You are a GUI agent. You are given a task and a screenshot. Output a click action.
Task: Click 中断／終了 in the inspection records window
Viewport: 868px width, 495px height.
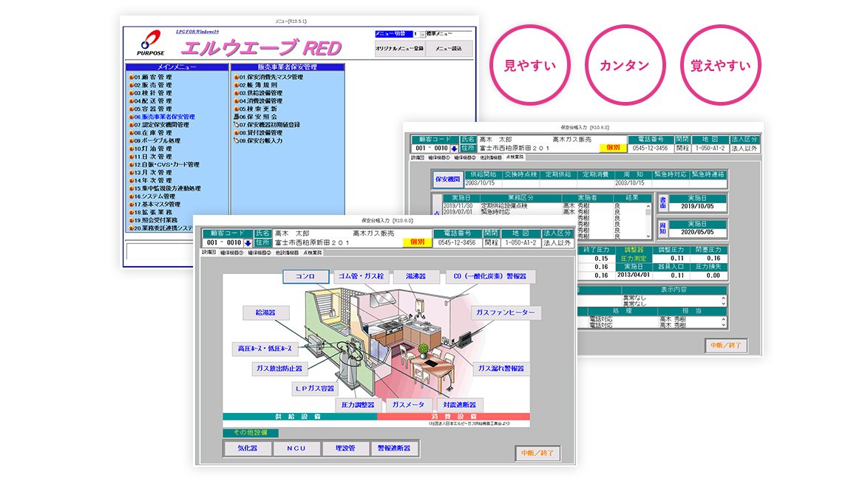pyautogui.click(x=726, y=346)
